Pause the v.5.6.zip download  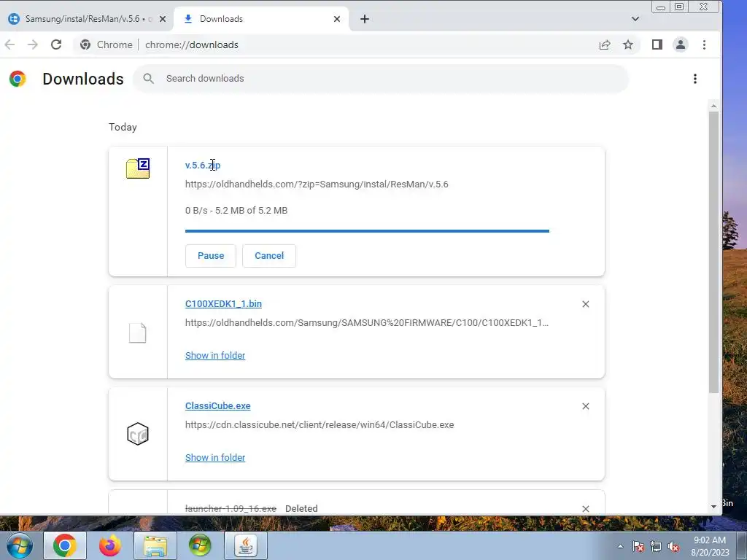[x=211, y=256]
